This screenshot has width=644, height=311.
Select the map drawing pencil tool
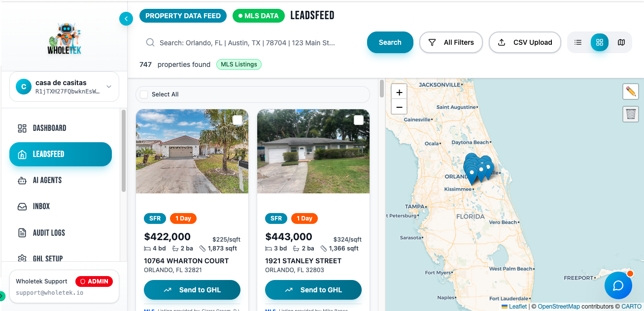click(631, 92)
